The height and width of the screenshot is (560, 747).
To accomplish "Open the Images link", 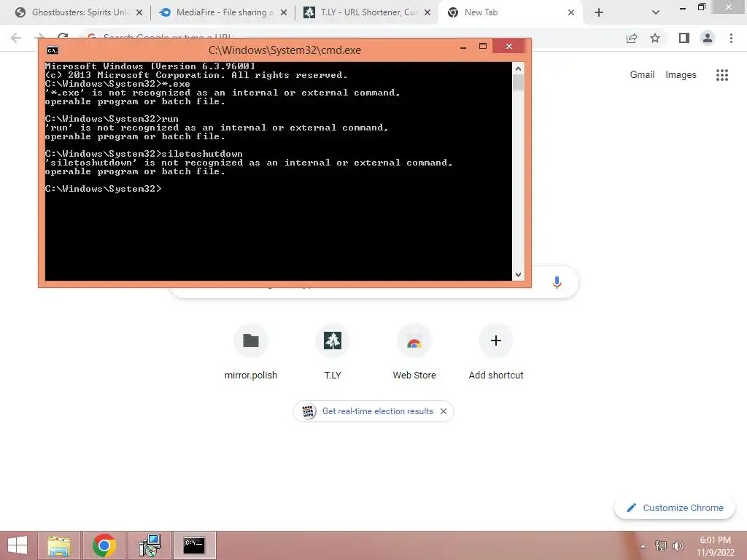I will 681,75.
